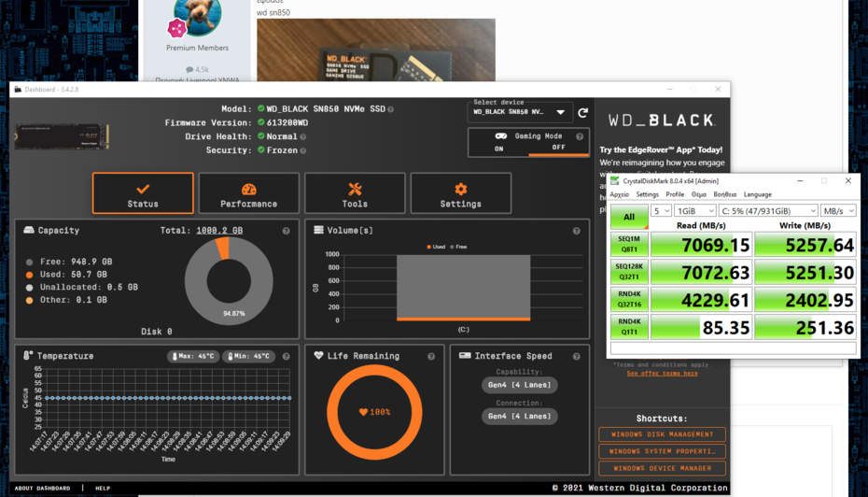Image resolution: width=868 pixels, height=497 pixels.
Task: Open Θέμα menu in CrystalDiskMark
Action: (x=699, y=194)
